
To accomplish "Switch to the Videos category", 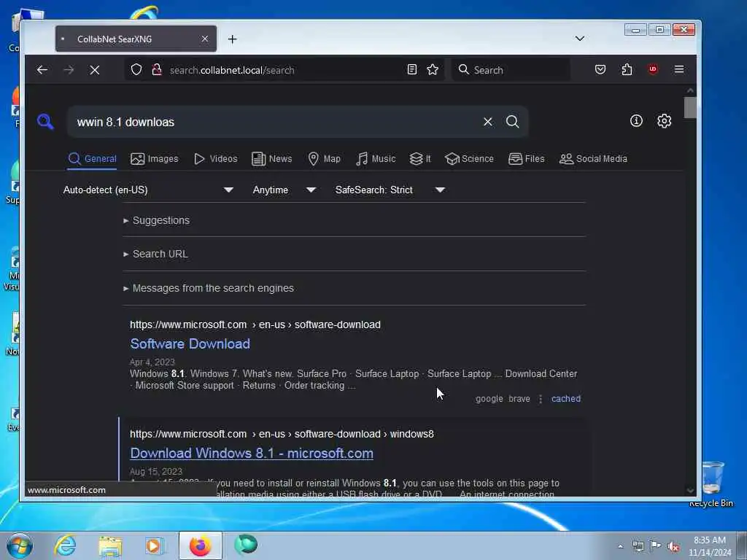I will click(x=216, y=159).
